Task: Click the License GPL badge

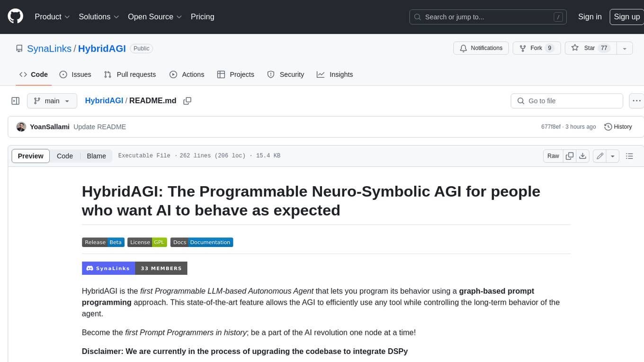Action: 147,242
